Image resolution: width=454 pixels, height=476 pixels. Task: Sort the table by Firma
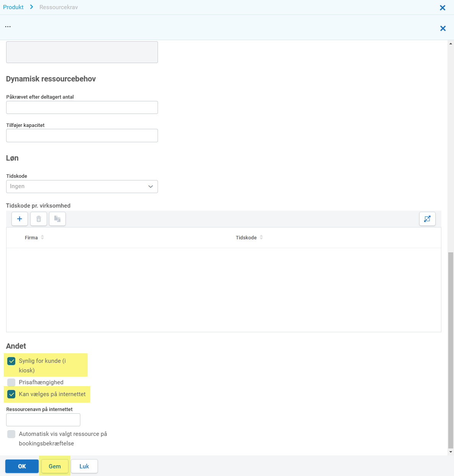[42, 237]
